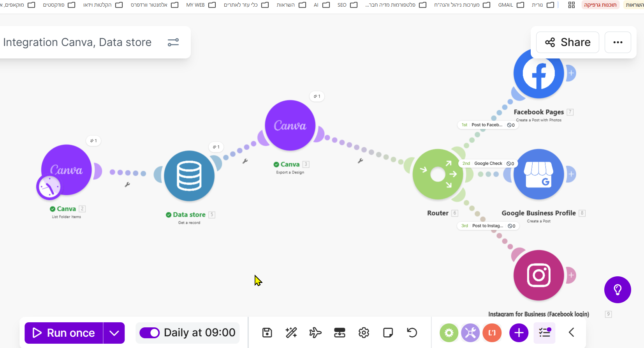Click the Share button
Image resolution: width=644 pixels, height=348 pixels.
point(568,42)
